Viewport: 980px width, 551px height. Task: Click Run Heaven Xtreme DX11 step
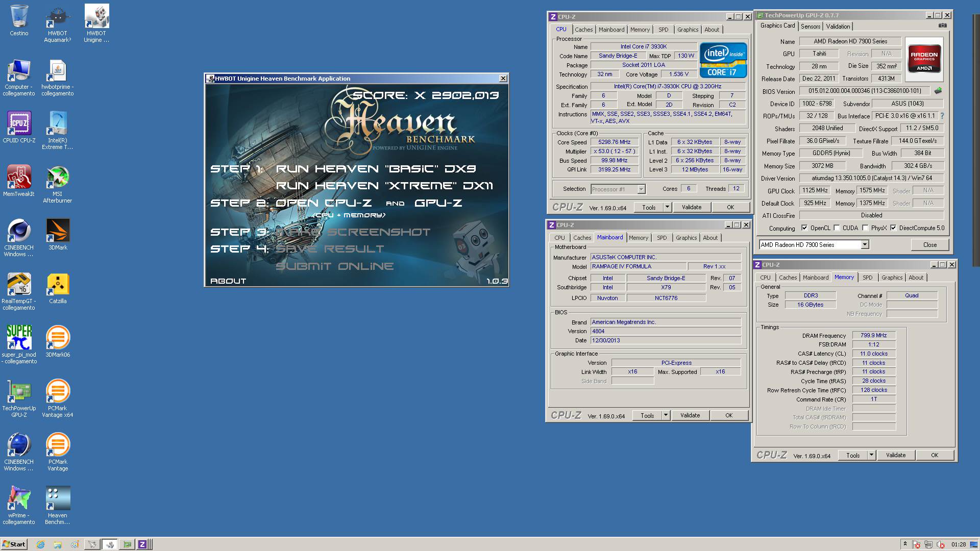(385, 186)
